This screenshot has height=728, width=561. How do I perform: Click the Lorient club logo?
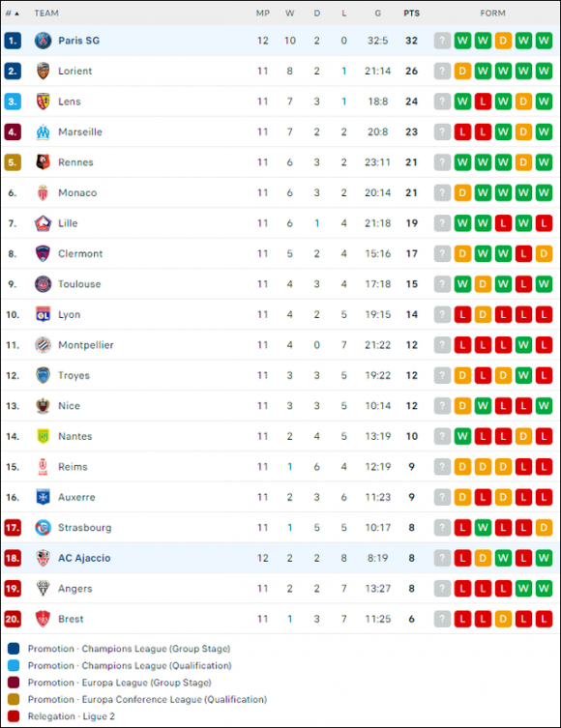(x=43, y=71)
